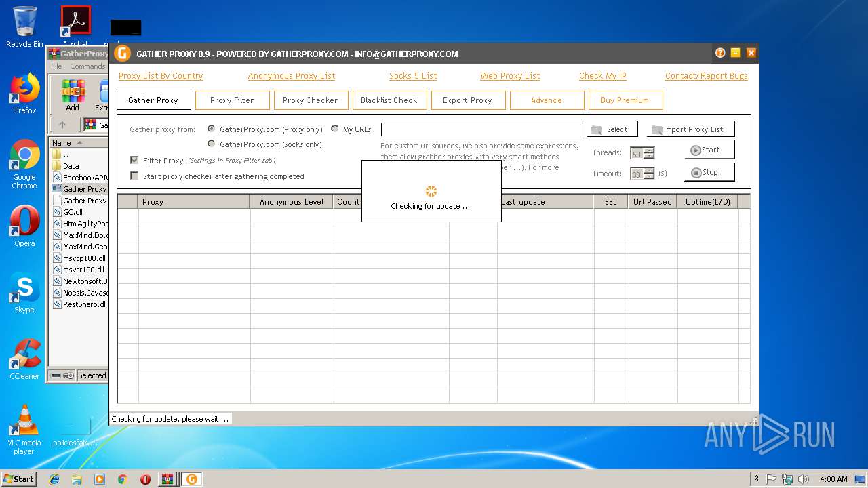The height and width of the screenshot is (488, 868).
Task: Increase the Threads value
Action: tap(649, 150)
